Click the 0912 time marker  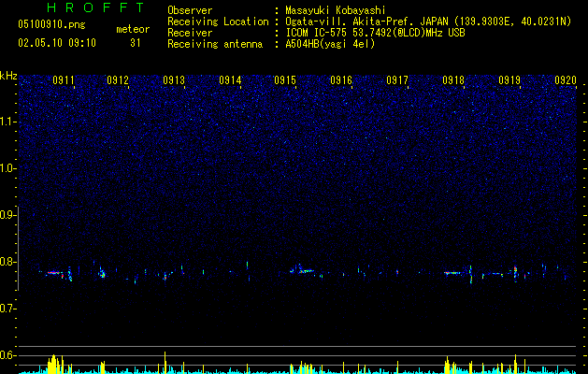[118, 80]
